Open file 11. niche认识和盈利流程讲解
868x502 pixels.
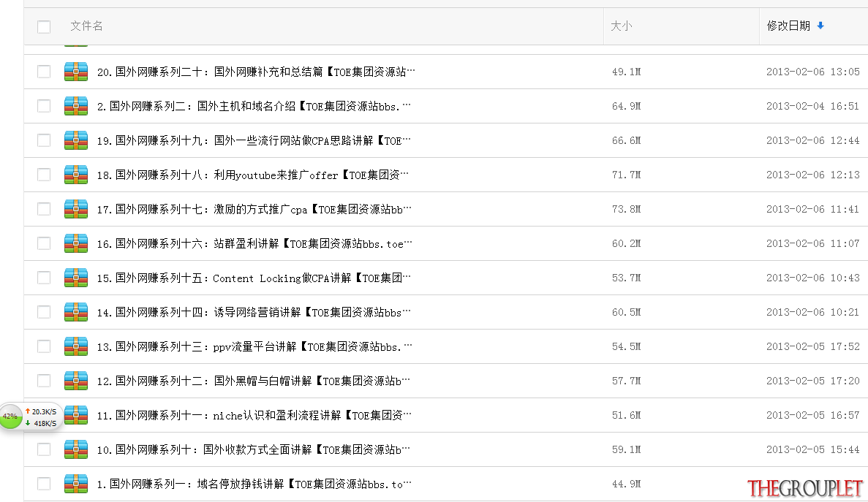click(x=254, y=414)
